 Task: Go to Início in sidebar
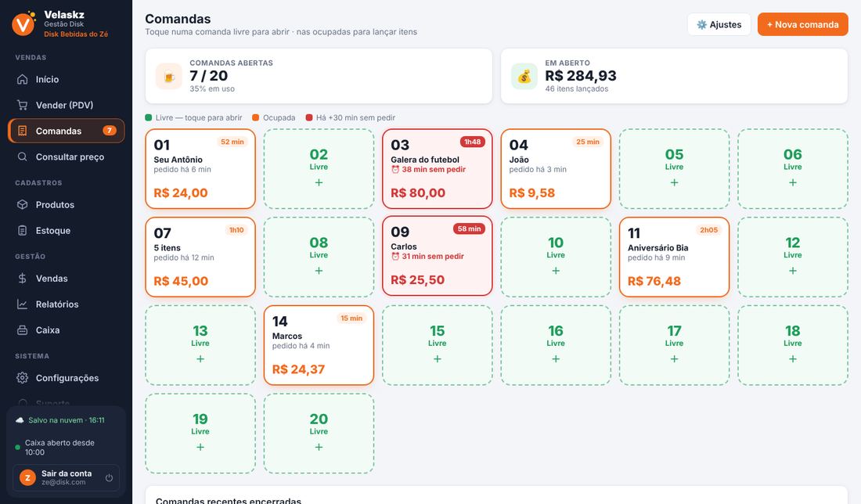pyautogui.click(x=67, y=79)
